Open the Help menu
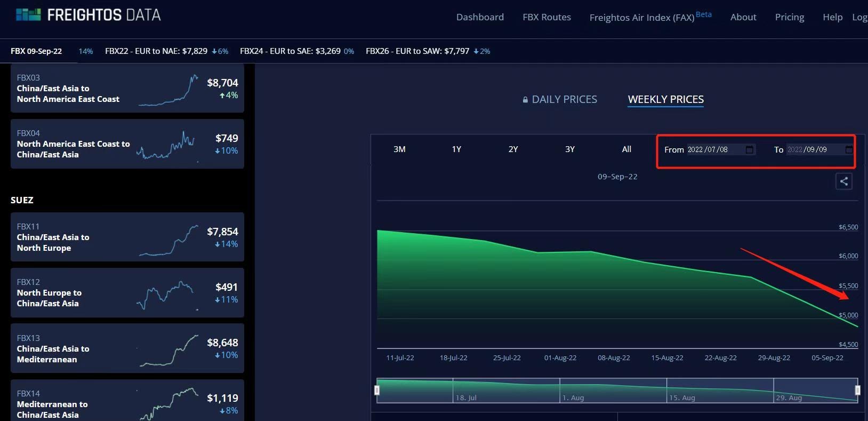 832,17
